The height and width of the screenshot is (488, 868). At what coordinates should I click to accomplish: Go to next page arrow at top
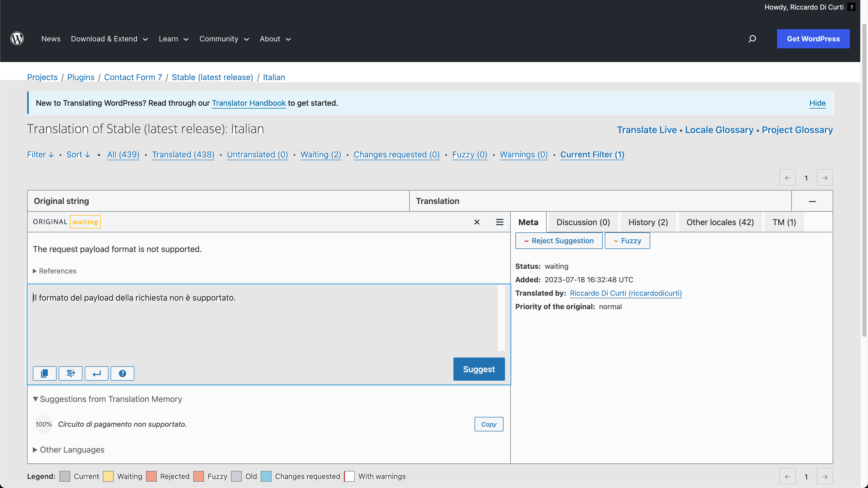[x=825, y=178]
